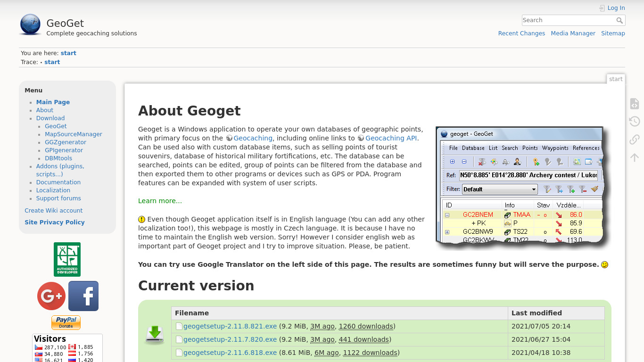Click the '1122 downloads' text
The image size is (644, 362).
click(x=370, y=353)
